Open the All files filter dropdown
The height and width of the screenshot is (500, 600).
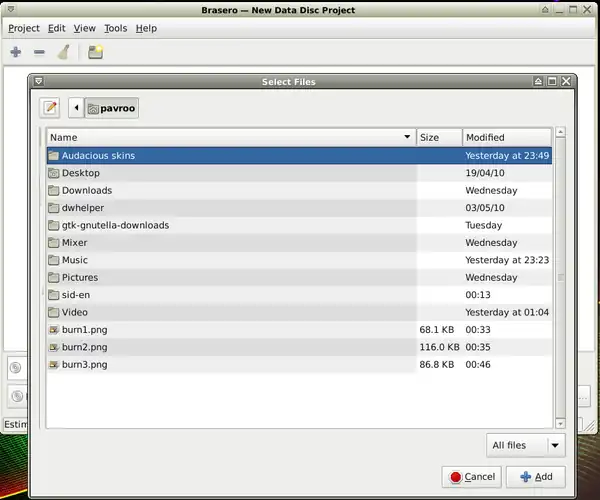point(525,445)
